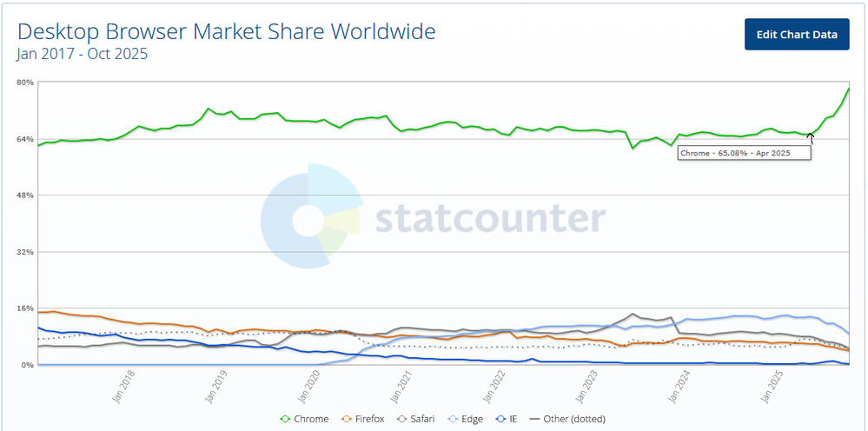Toggle the IE series legend marker
The height and width of the screenshot is (431, 868).
point(501,419)
